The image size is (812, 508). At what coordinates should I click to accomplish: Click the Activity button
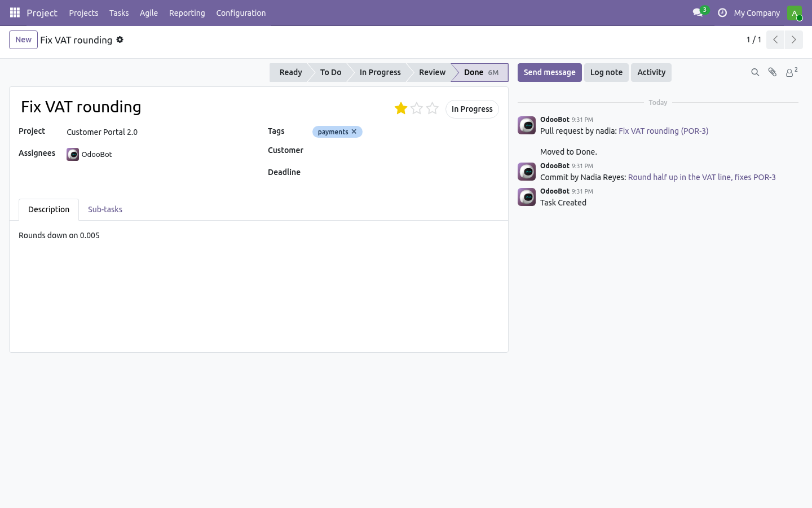tap(651, 72)
